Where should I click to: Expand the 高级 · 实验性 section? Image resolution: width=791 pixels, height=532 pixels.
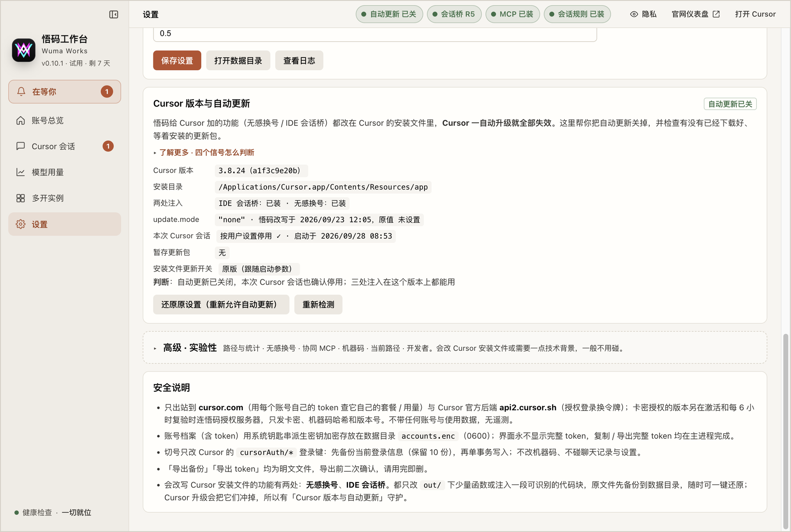pos(455,348)
